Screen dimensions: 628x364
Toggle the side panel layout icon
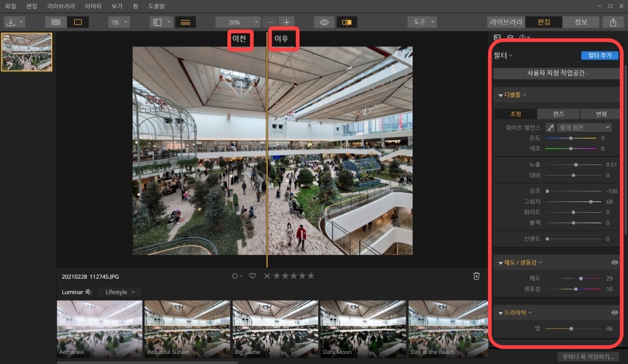pyautogui.click(x=158, y=22)
